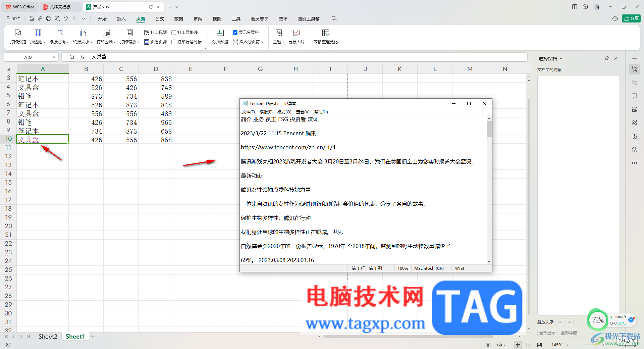Open Notepad Format (格式) menu
The width and height of the screenshot is (644, 349).
pyautogui.click(x=284, y=112)
